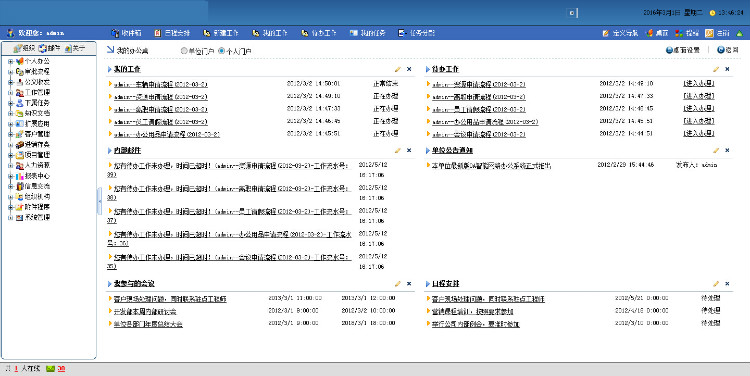Switch to the 关于 tab in sidebar
Screen dimensions: 750x376
(74, 48)
